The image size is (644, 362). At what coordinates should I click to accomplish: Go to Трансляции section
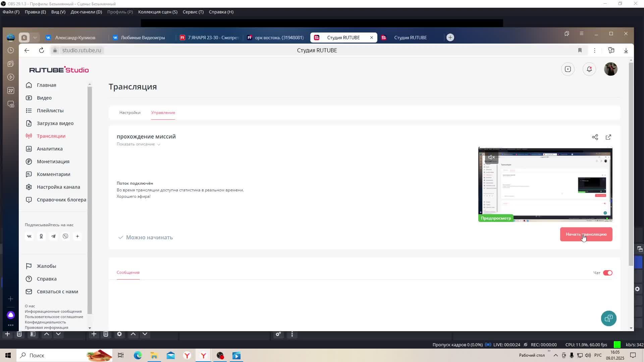tap(46, 136)
